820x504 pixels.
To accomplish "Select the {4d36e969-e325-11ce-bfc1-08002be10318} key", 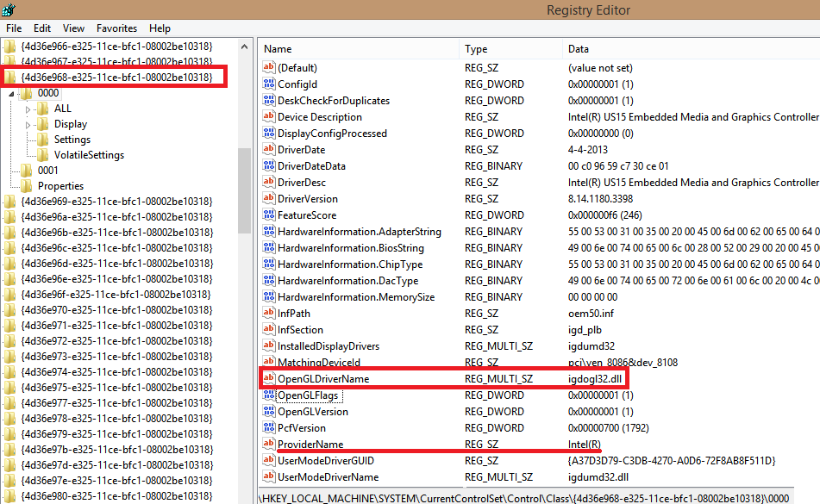I will click(x=117, y=201).
